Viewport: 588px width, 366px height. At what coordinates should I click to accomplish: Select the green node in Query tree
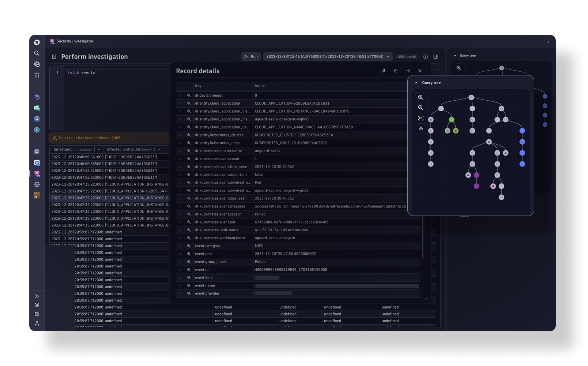point(452,120)
